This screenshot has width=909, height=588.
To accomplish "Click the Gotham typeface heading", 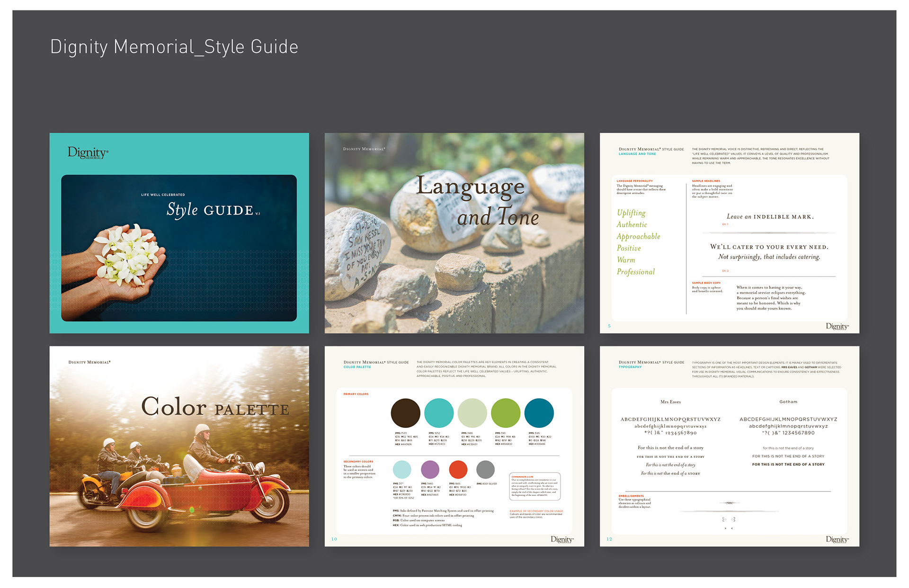I will point(788,402).
